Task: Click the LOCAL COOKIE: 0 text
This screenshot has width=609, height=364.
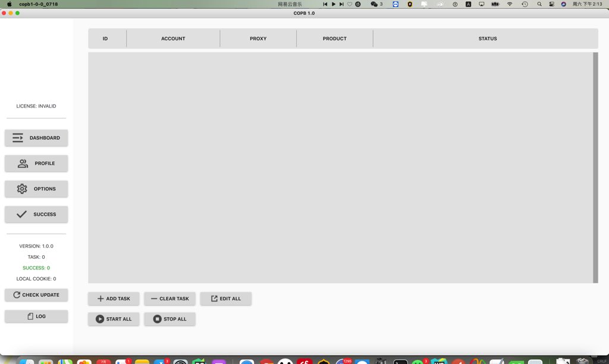Action: pos(36,279)
